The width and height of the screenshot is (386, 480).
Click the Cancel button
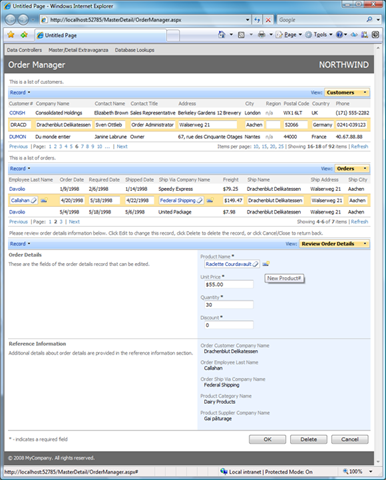pyautogui.click(x=350, y=439)
